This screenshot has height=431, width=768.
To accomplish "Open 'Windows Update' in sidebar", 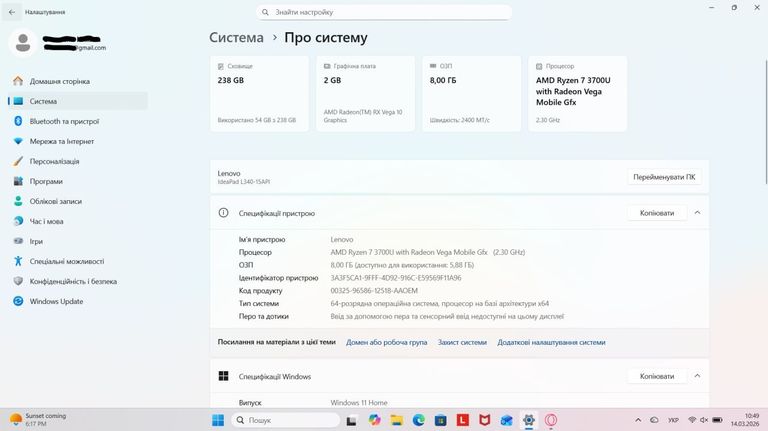I will click(x=77, y=302).
